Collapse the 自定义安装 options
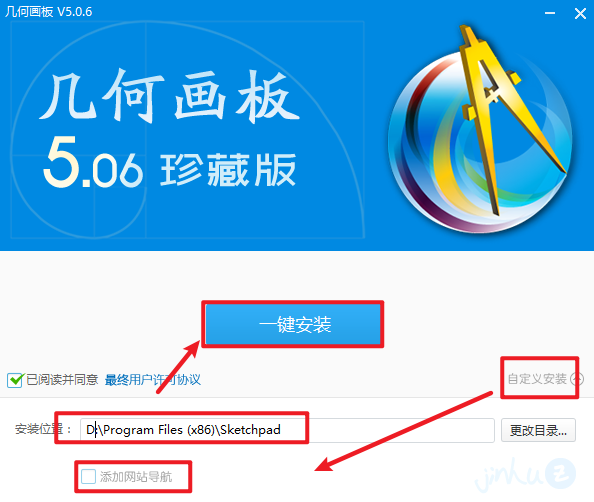Image resolution: width=594 pixels, height=502 pixels. coord(545,378)
